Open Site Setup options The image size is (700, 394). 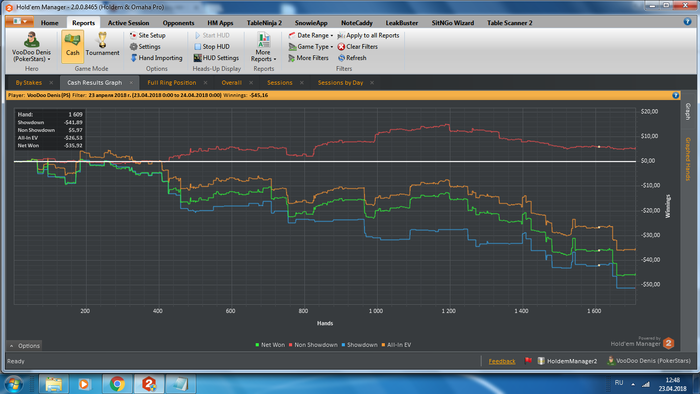click(x=148, y=35)
